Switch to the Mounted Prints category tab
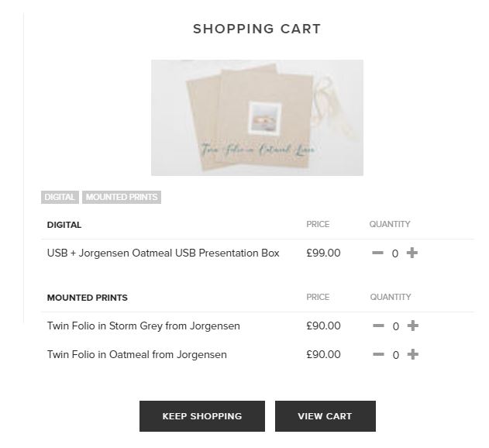Viewport: 489px width, 448px height. pos(122,197)
